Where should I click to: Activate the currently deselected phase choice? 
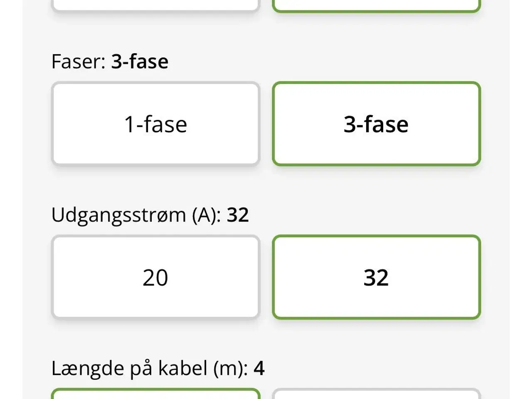155,123
